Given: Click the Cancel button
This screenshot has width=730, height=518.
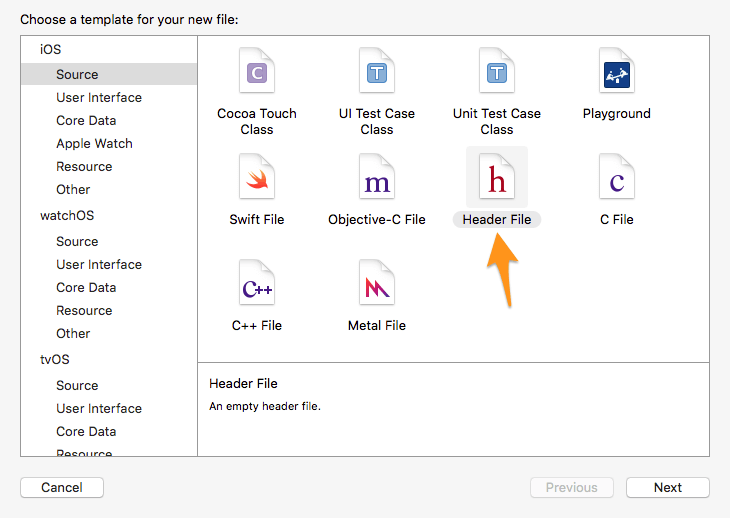Looking at the screenshot, I should point(62,488).
